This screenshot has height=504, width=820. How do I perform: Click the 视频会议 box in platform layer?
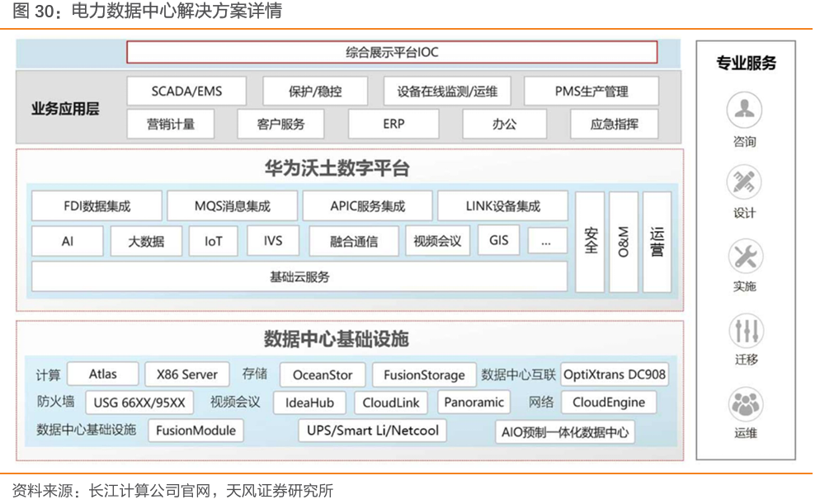pos(438,241)
